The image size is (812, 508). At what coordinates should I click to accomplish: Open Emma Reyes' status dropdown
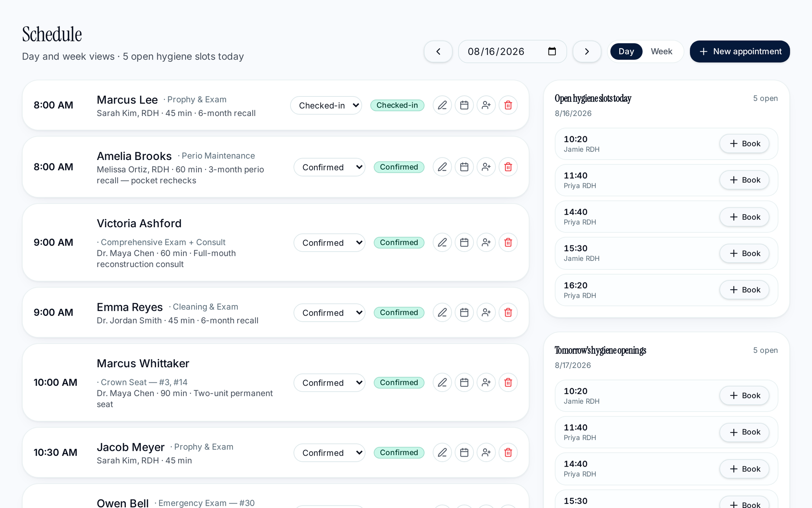[x=329, y=313]
